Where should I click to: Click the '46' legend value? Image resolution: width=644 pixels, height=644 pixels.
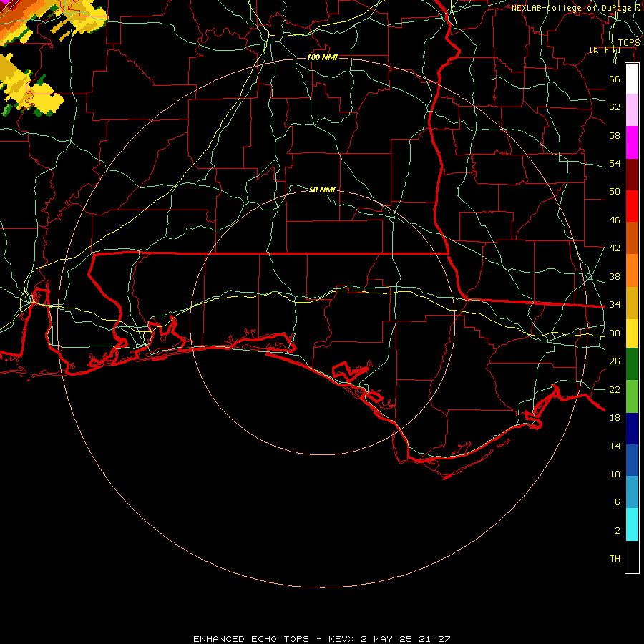pyautogui.click(x=615, y=220)
